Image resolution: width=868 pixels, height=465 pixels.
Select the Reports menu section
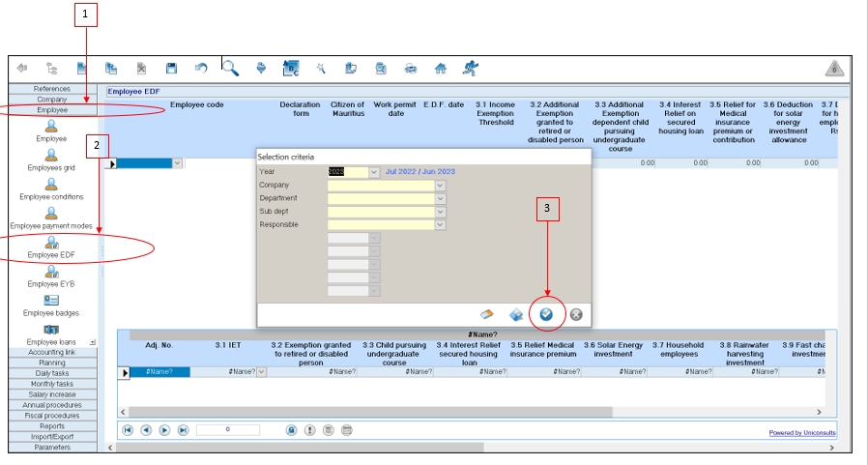[52, 426]
